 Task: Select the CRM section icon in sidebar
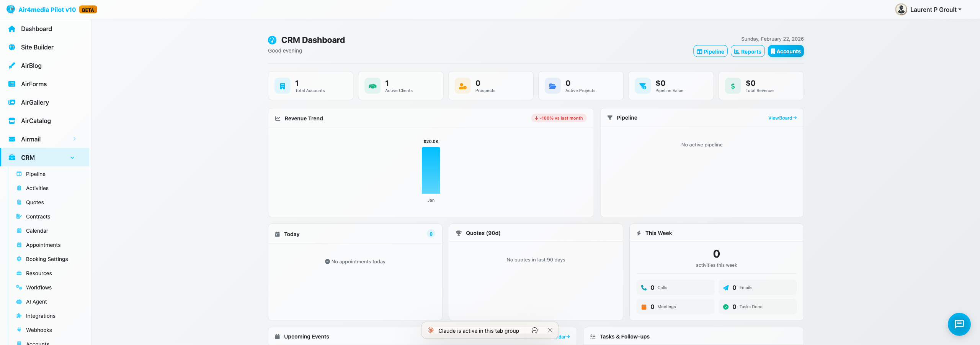point(11,157)
